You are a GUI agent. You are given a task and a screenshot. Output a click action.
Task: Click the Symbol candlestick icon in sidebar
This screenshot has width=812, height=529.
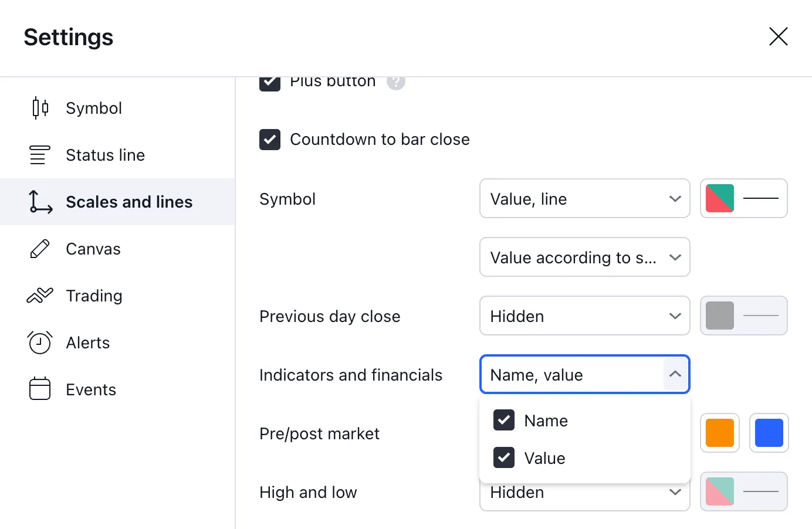(40, 108)
